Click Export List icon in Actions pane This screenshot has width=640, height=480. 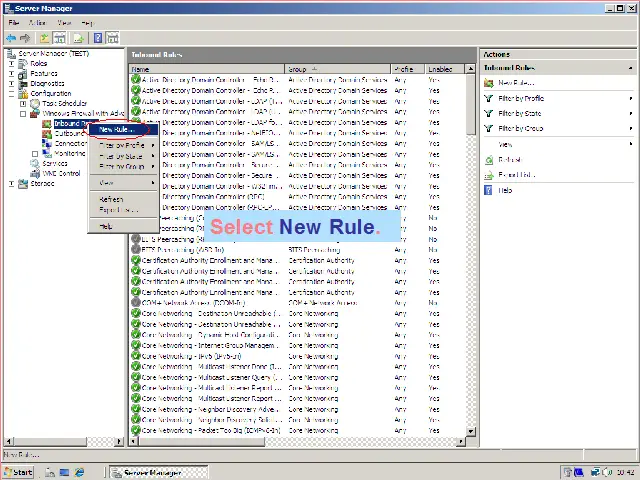pos(489,175)
